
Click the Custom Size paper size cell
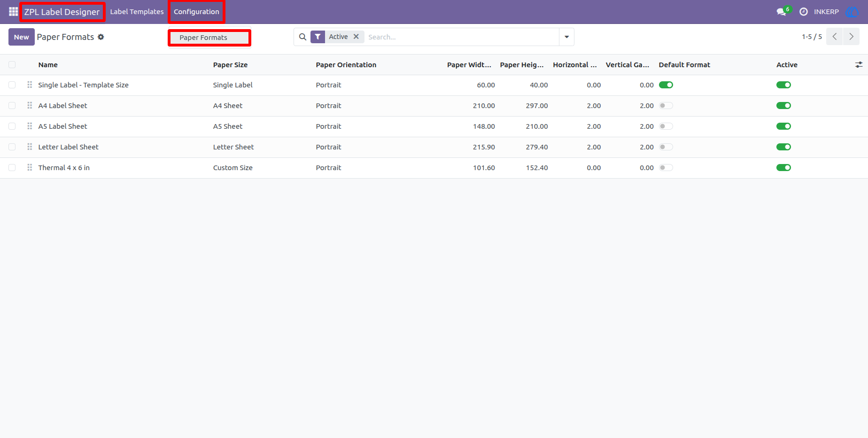(x=232, y=168)
